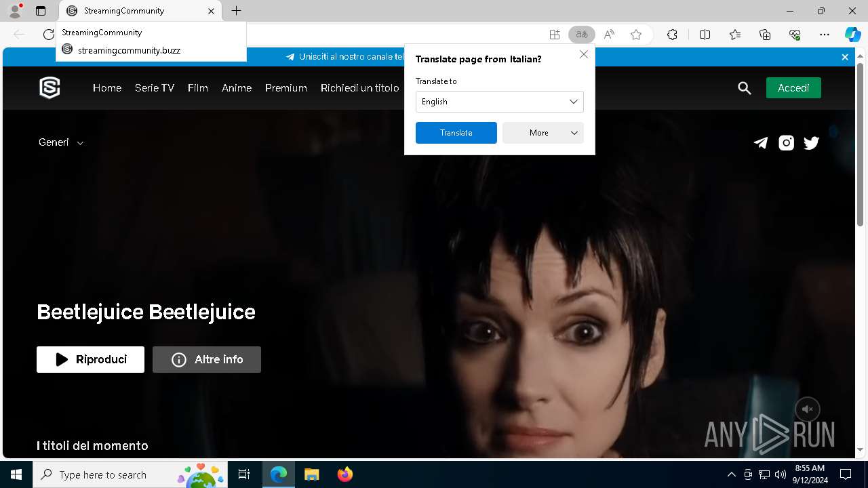Expand the More options dropdown in translate popup
The width and height of the screenshot is (868, 488).
coord(543,133)
